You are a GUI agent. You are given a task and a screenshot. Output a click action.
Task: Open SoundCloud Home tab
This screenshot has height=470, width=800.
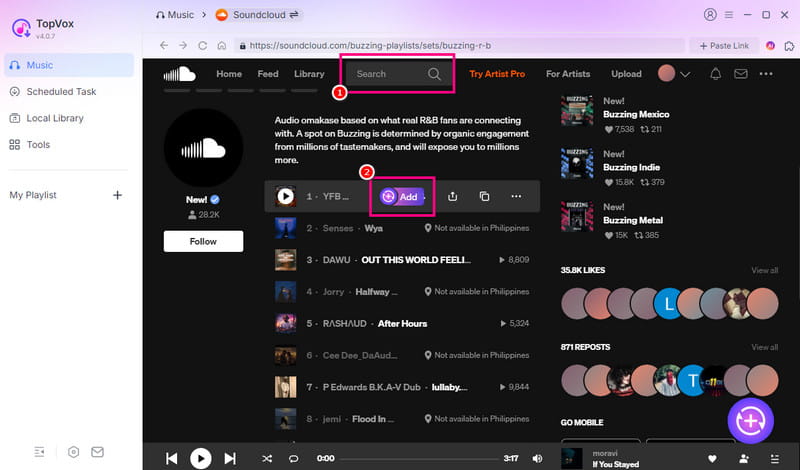click(229, 74)
